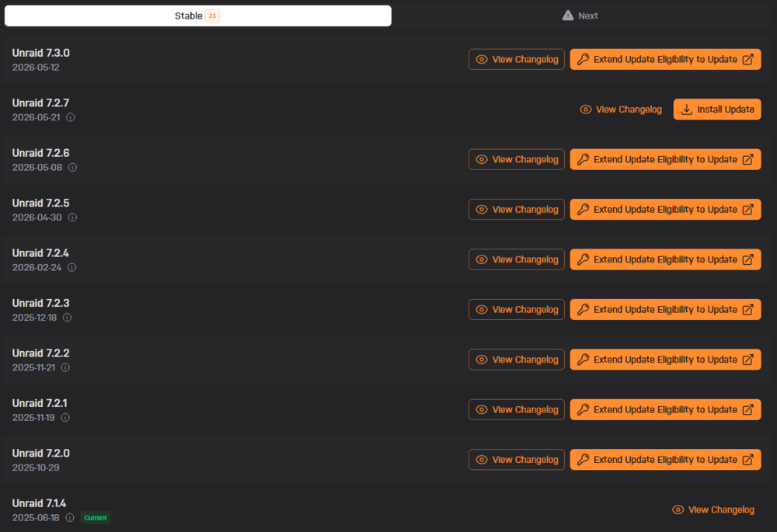Click the Unraid 7.2.7 version title
This screenshot has width=777, height=532.
[40, 103]
